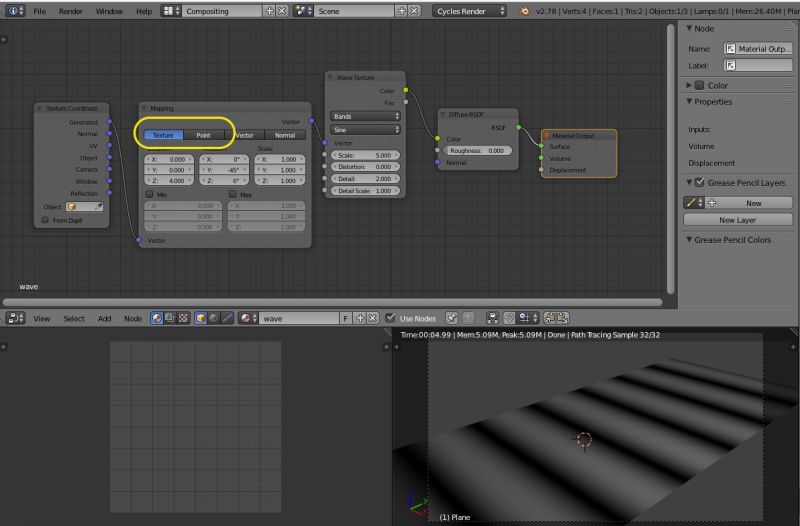The image size is (800, 526).
Task: Open node editor Select menu
Action: click(x=74, y=318)
